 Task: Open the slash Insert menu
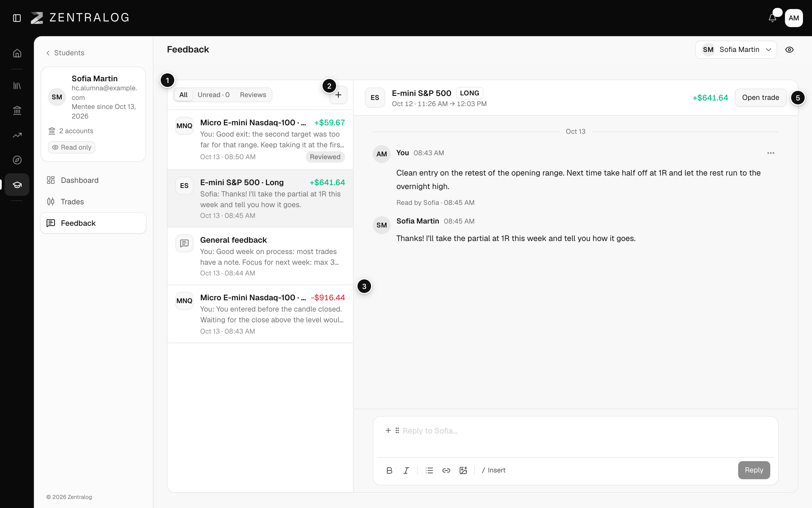494,470
